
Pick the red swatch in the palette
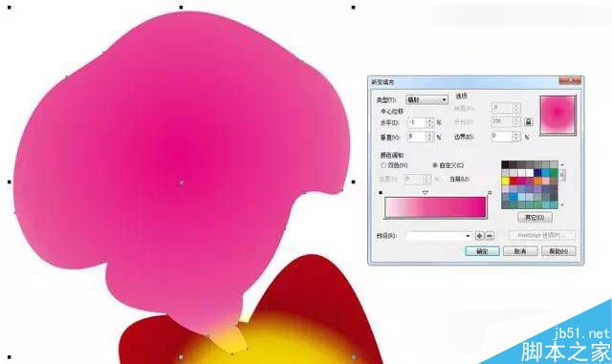(x=514, y=181)
